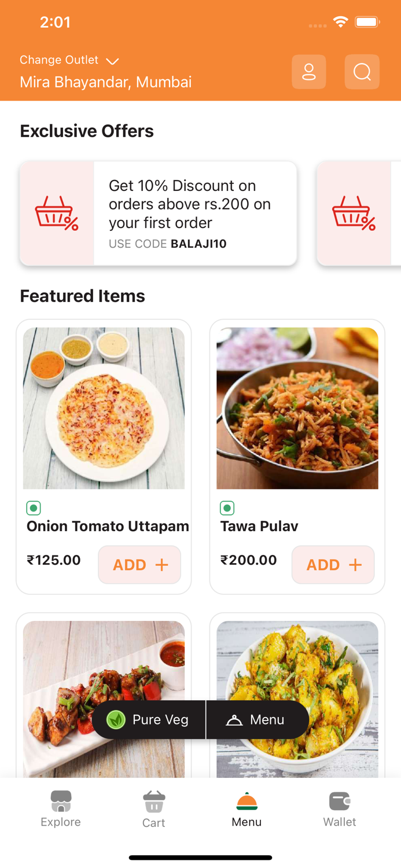The height and width of the screenshot is (868, 401).
Task: Switch to the Menu tab
Action: pyautogui.click(x=247, y=809)
